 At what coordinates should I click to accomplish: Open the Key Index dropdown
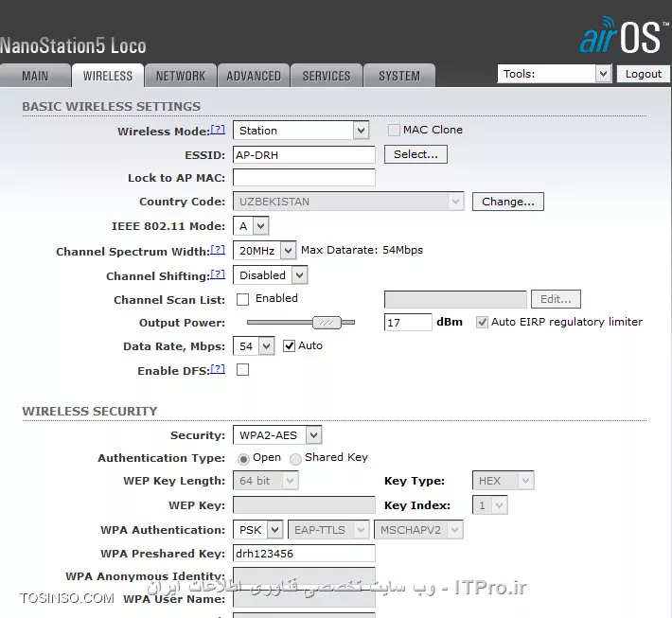(x=490, y=504)
